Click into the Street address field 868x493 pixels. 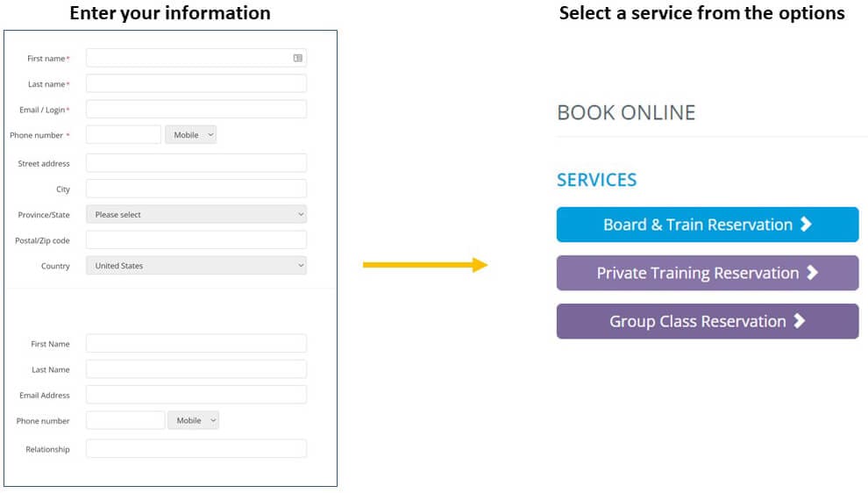(x=196, y=163)
